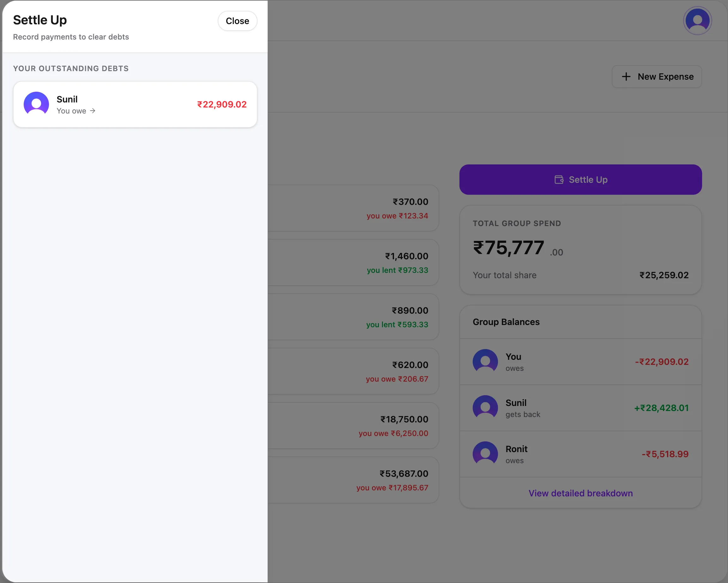
Task: Click the 'You' avatar in Group Balances
Action: click(x=485, y=361)
